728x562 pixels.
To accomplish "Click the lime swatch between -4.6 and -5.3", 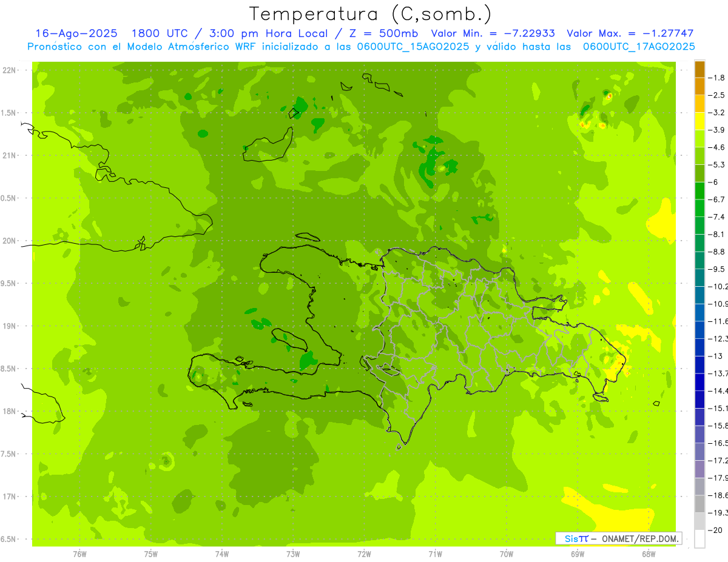I will tap(699, 156).
